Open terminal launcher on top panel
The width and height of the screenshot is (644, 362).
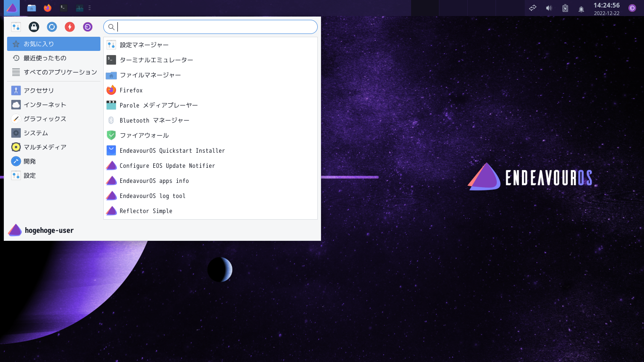63,8
